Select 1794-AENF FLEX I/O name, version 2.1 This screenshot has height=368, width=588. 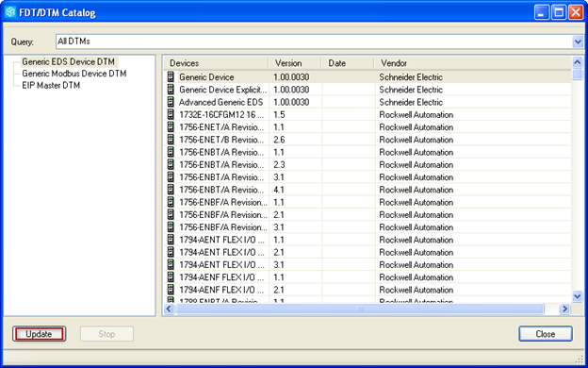click(221, 290)
